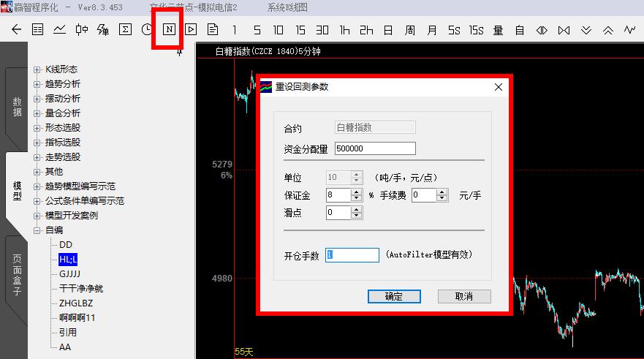Open the candlestick chart toolbar icon

81,30
